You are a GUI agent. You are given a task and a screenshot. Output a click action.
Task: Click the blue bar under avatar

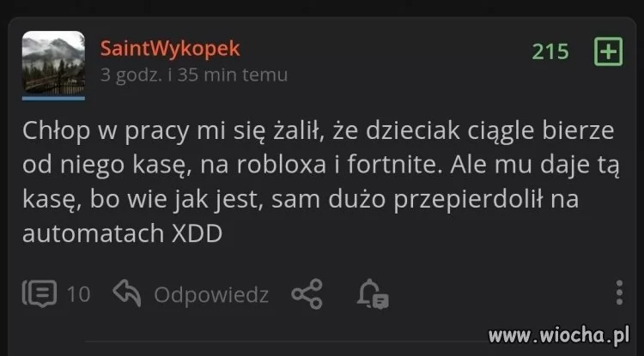click(x=53, y=99)
